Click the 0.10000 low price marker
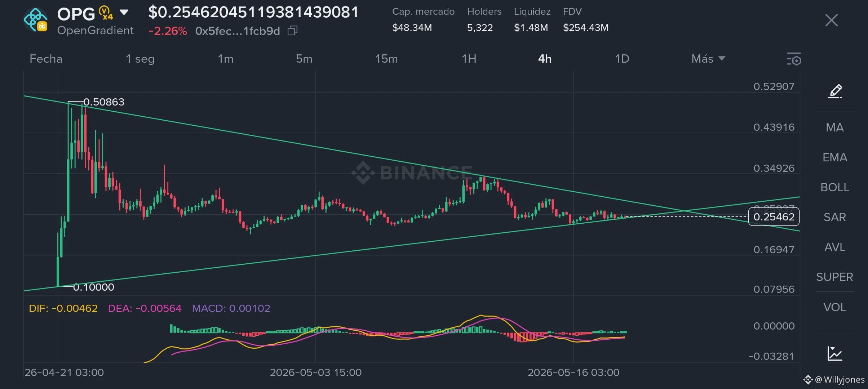The image size is (868, 389). click(x=93, y=287)
